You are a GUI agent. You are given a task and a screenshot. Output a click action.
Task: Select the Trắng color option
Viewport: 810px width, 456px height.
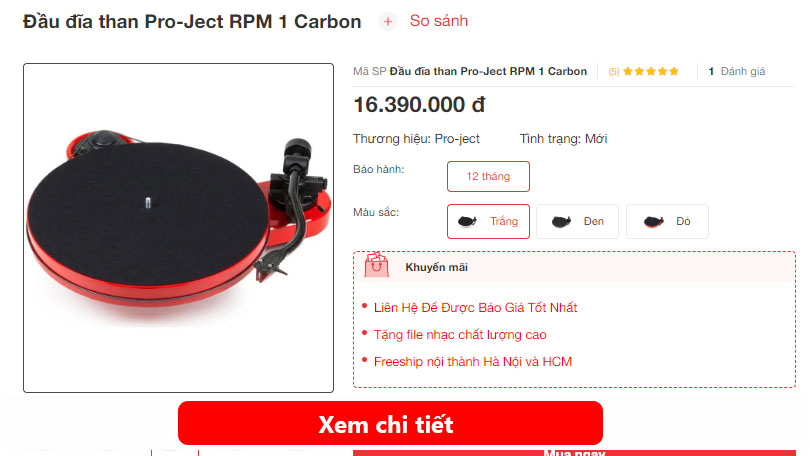coord(488,222)
